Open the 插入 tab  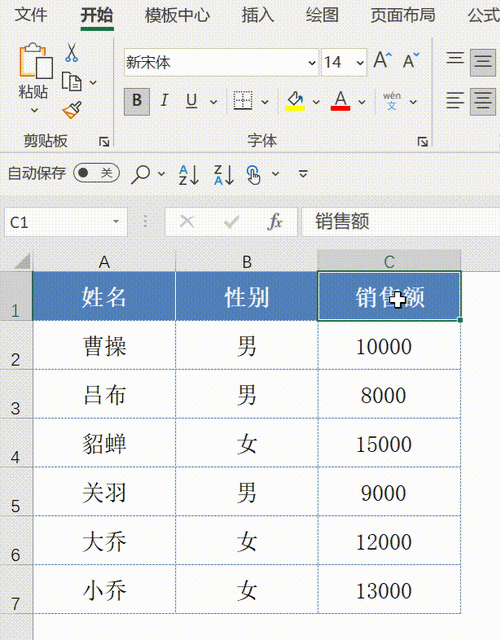(258, 15)
